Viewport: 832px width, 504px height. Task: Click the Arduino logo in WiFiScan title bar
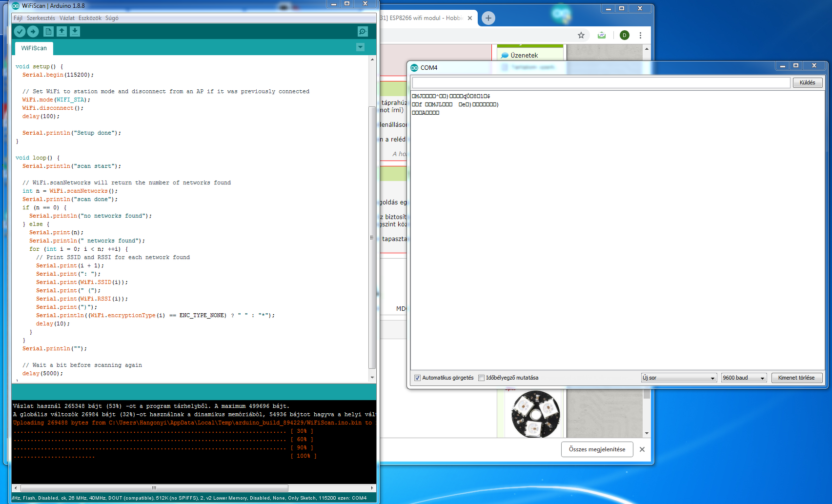[16, 6]
